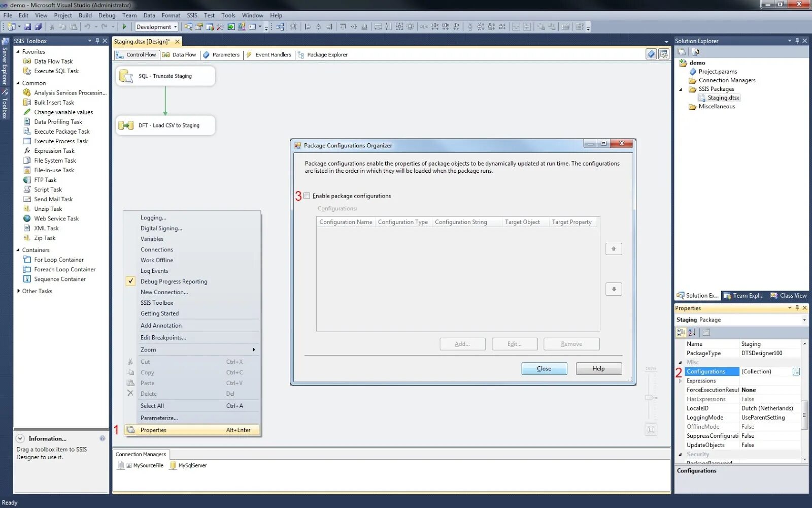Collapse the Containers group in SSIS Toolbox
Image resolution: width=812 pixels, height=508 pixels.
click(x=18, y=250)
